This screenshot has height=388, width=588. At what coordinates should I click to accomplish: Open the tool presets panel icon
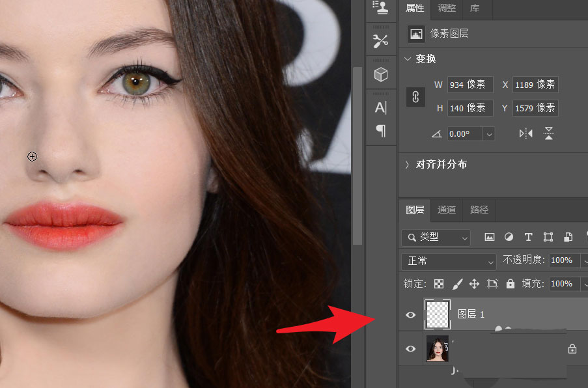(380, 40)
